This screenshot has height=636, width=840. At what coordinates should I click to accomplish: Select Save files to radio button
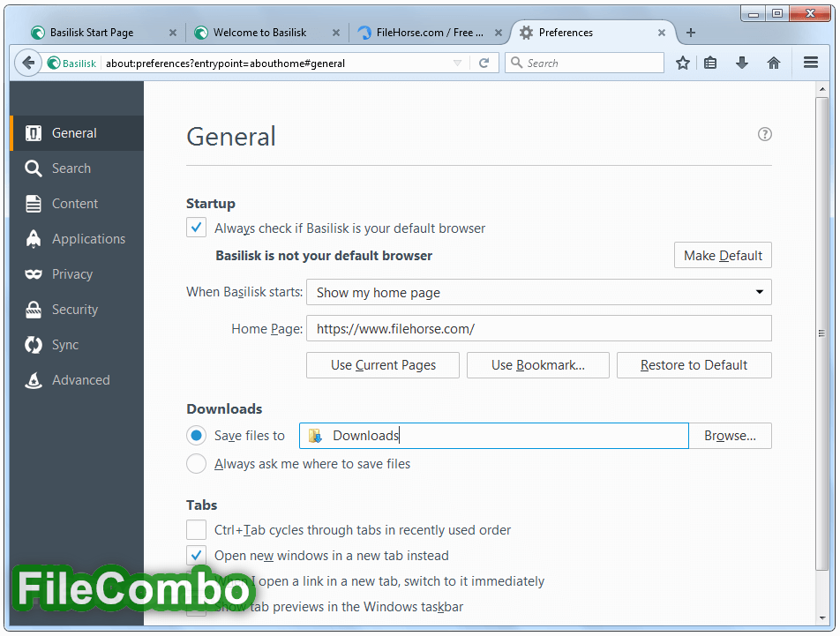pyautogui.click(x=196, y=435)
